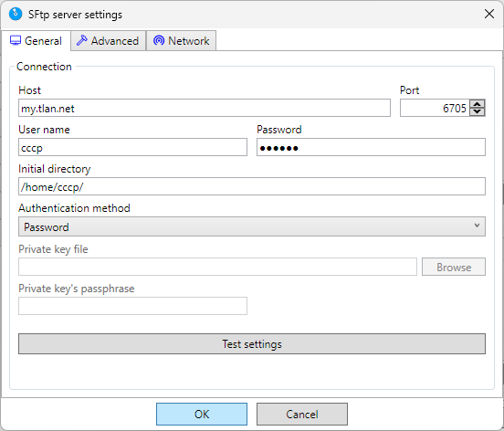Click the "User name" label

click(x=44, y=130)
